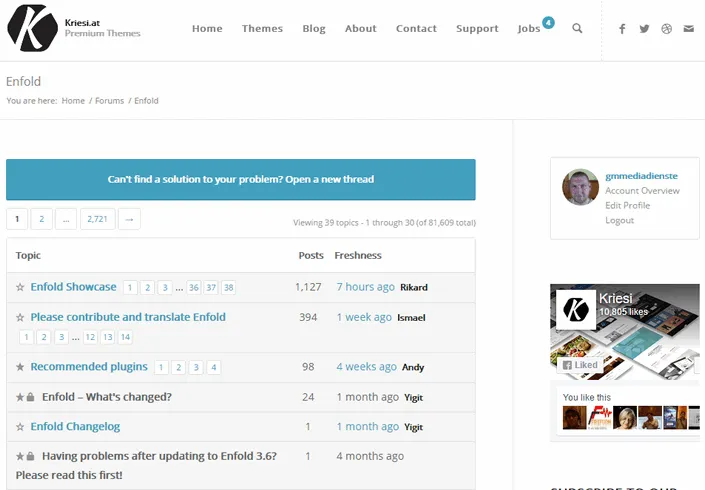Click lock icon beside Having problems after updating
705x490 pixels.
pyautogui.click(x=30, y=456)
